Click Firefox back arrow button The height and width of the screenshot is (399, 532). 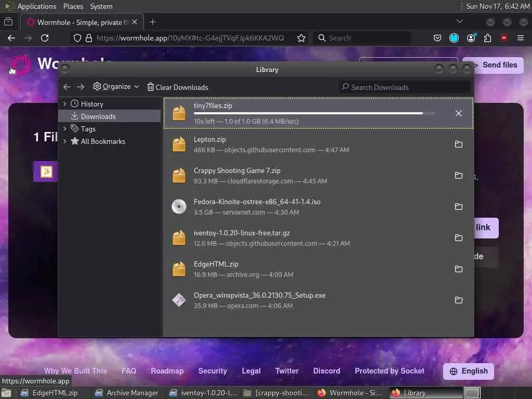point(11,38)
